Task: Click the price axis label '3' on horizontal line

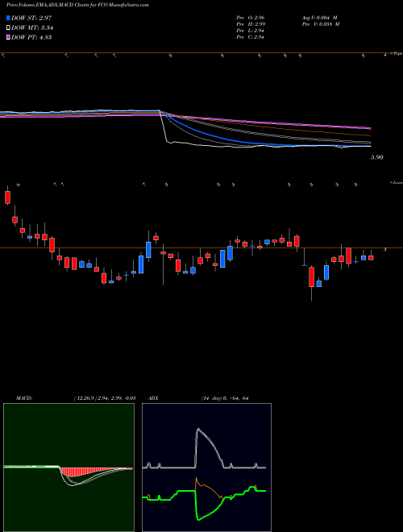Action: 384,249
